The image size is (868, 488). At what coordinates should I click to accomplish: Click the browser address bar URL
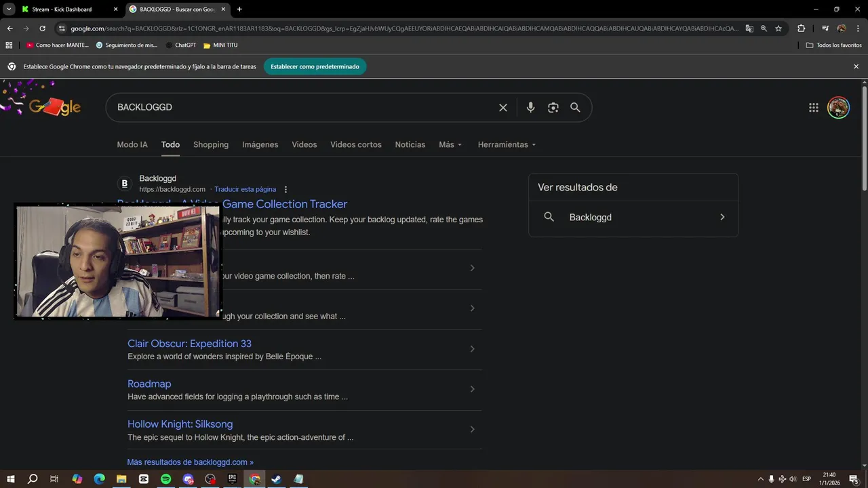coord(403,28)
